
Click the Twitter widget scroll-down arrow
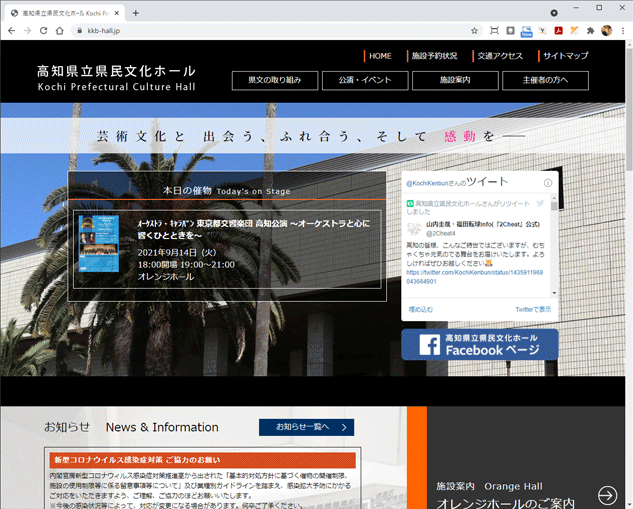point(554,293)
